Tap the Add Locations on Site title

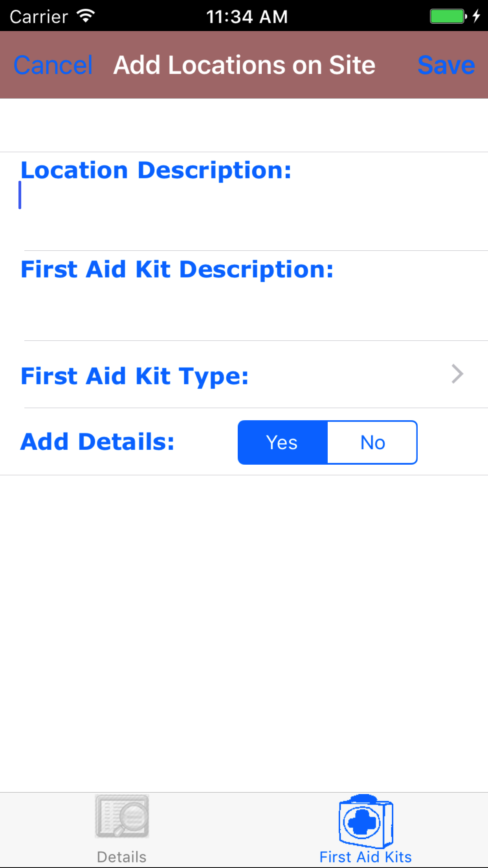pos(244,65)
